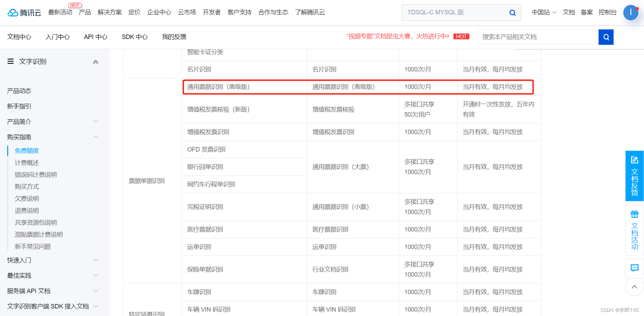
Task: Click the blue document search button
Action: click(x=606, y=37)
